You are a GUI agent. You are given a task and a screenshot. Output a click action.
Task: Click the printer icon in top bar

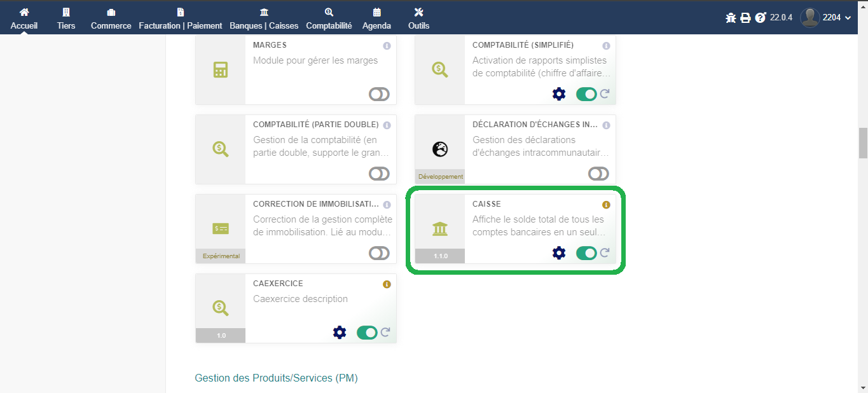click(x=745, y=18)
